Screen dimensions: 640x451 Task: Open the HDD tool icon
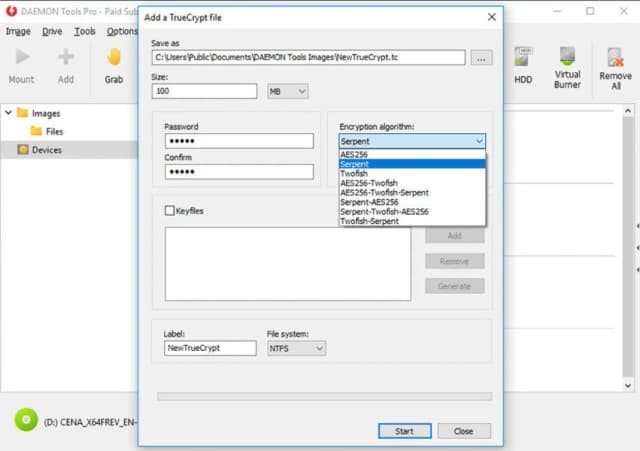pos(523,57)
